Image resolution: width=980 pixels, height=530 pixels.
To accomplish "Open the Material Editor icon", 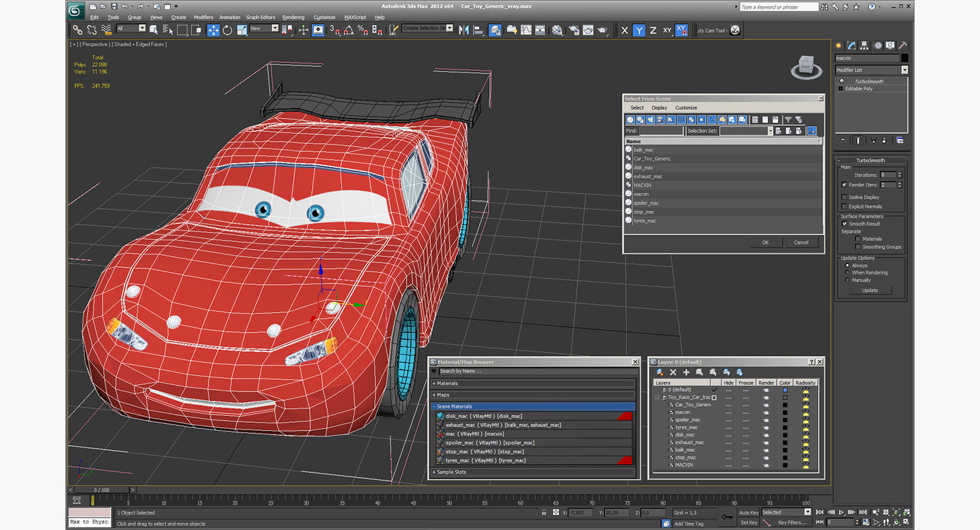I will (557, 30).
